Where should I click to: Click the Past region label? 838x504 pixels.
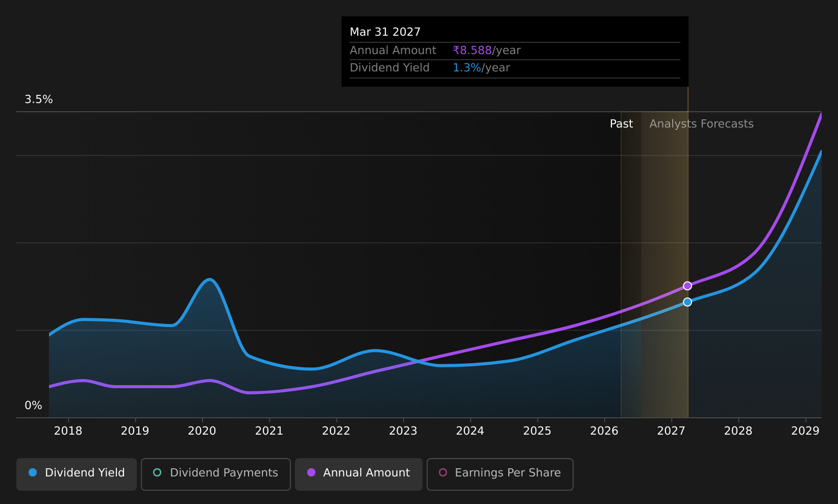pyautogui.click(x=621, y=124)
